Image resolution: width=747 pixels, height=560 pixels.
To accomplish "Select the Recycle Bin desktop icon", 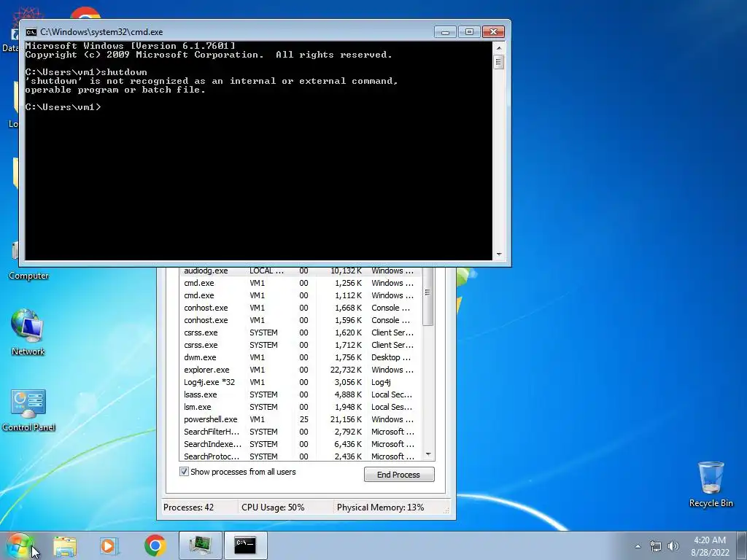I will pos(711,484).
